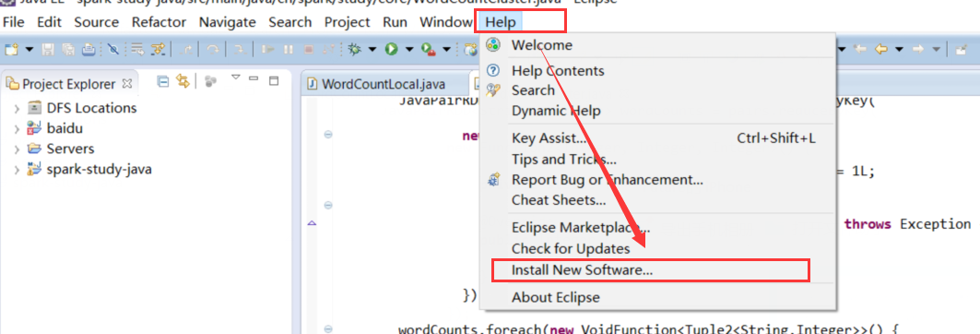Click the Print toolbar icon
The image size is (980, 334).
pyautogui.click(x=89, y=50)
